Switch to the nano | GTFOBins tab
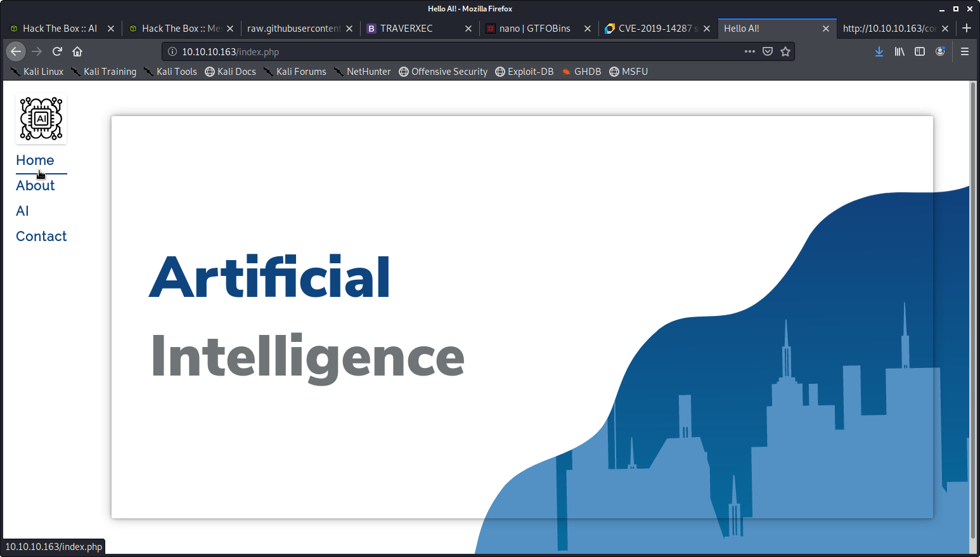Screen dimensions: 980x557 point(534,29)
